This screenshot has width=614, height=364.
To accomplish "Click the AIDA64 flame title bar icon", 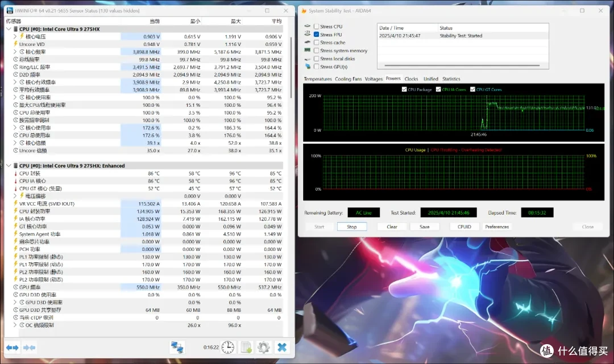I will (x=304, y=11).
